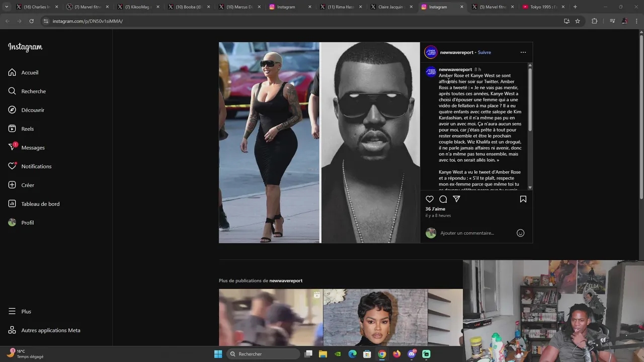
Task: Click the Windows taskbar Rechercher box
Action: pos(263,354)
